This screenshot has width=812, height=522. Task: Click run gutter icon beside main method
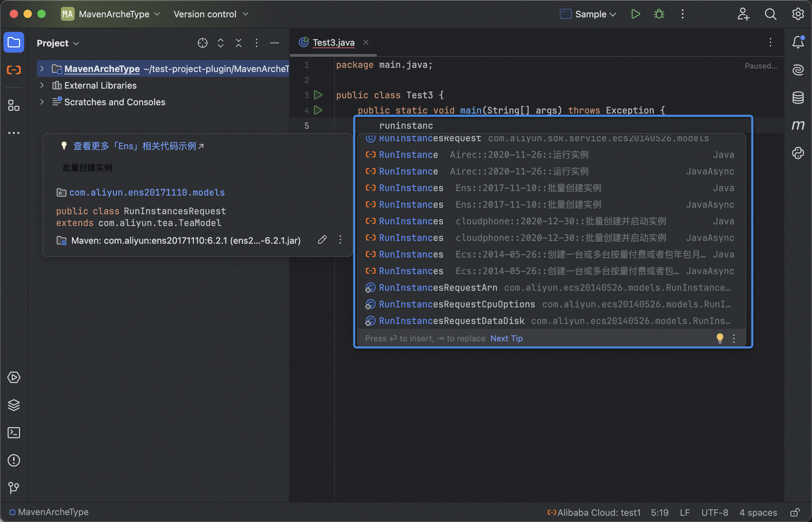point(318,110)
